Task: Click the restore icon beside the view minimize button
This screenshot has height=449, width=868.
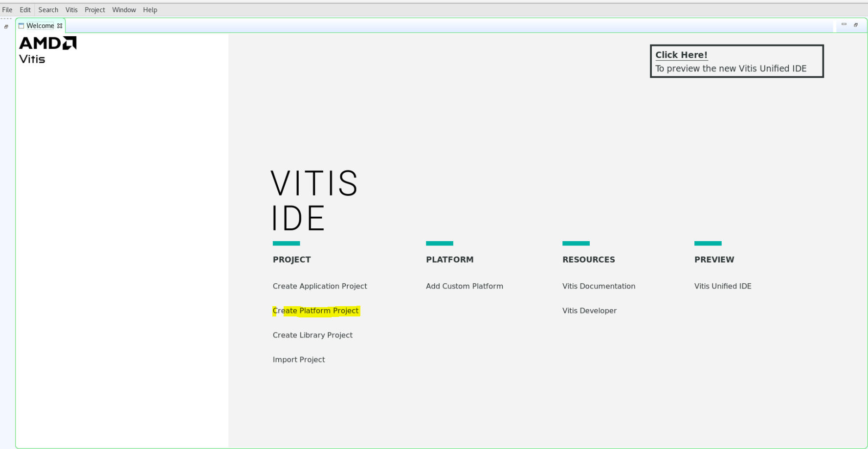Action: pos(856,25)
